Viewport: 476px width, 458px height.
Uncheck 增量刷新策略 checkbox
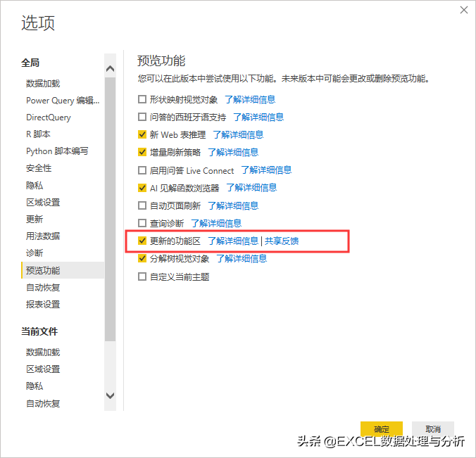pyautogui.click(x=142, y=152)
